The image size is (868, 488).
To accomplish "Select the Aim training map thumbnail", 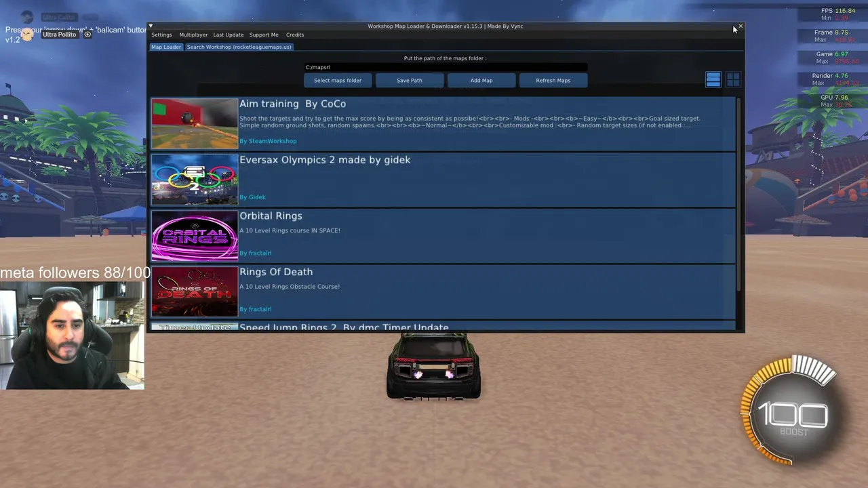I will click(195, 123).
